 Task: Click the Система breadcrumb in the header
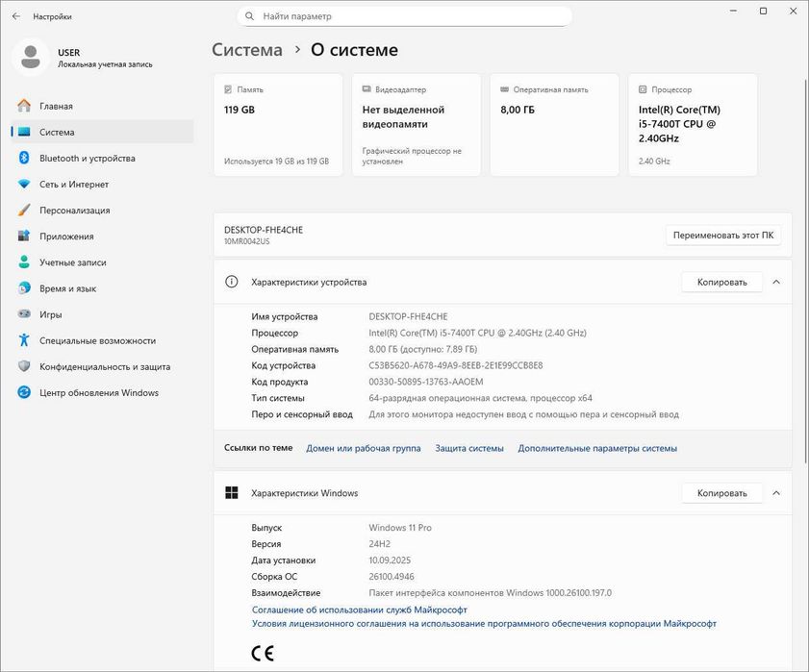(247, 50)
